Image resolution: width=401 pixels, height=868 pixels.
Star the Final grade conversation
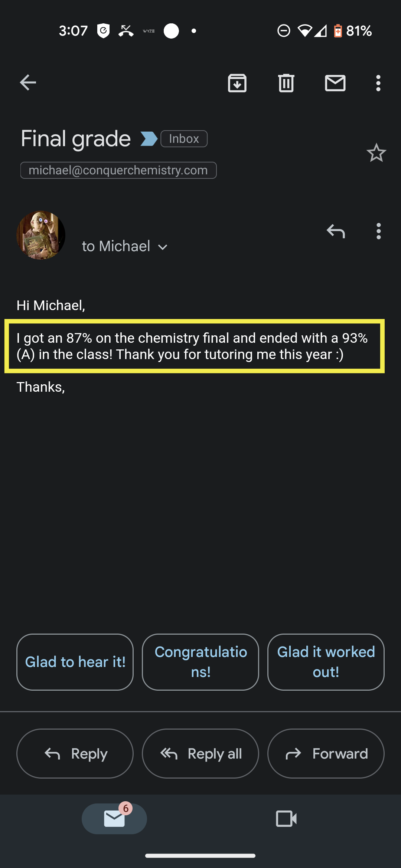(376, 152)
